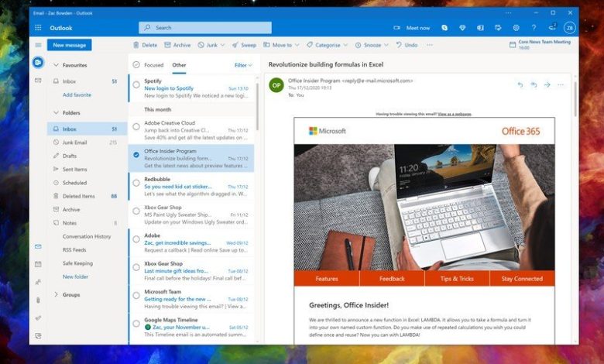Open To Do checkmark icon in left rail
The image size is (604, 364).
point(38,318)
